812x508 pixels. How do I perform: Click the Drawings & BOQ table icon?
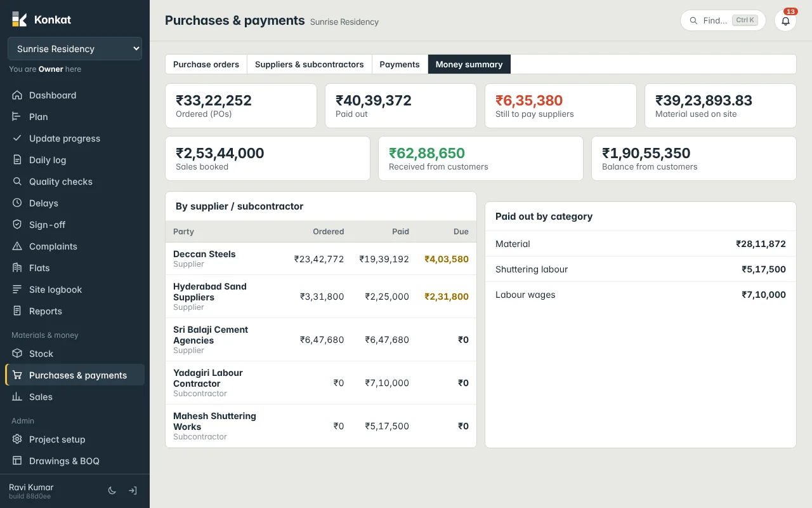(x=17, y=461)
